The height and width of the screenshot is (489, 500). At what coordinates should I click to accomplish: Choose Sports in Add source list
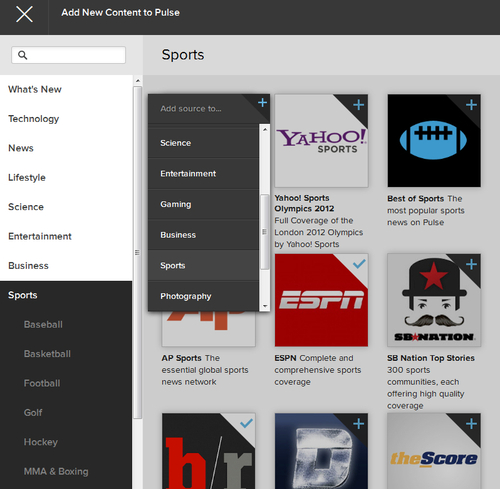[203, 265]
